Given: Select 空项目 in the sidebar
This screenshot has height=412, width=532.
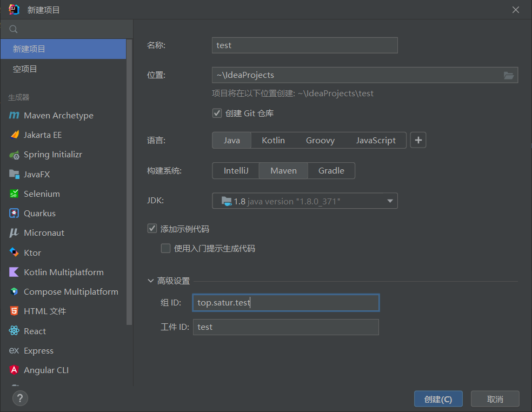Looking at the screenshot, I should 63,69.
